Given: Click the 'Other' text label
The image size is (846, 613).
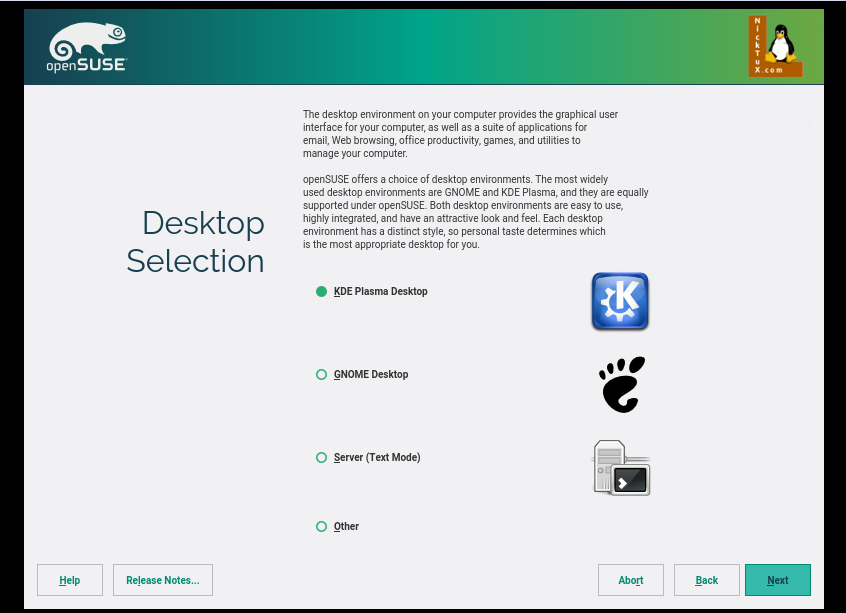Looking at the screenshot, I should pos(346,527).
